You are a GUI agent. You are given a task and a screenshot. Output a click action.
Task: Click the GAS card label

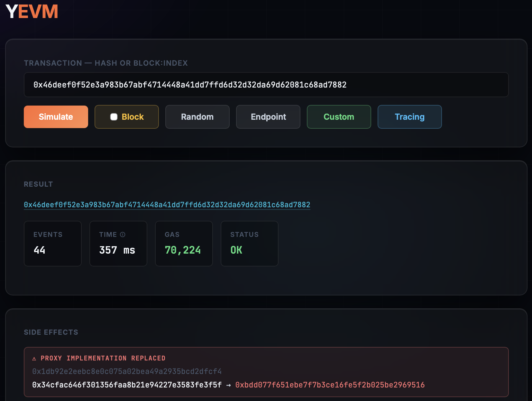click(x=172, y=235)
